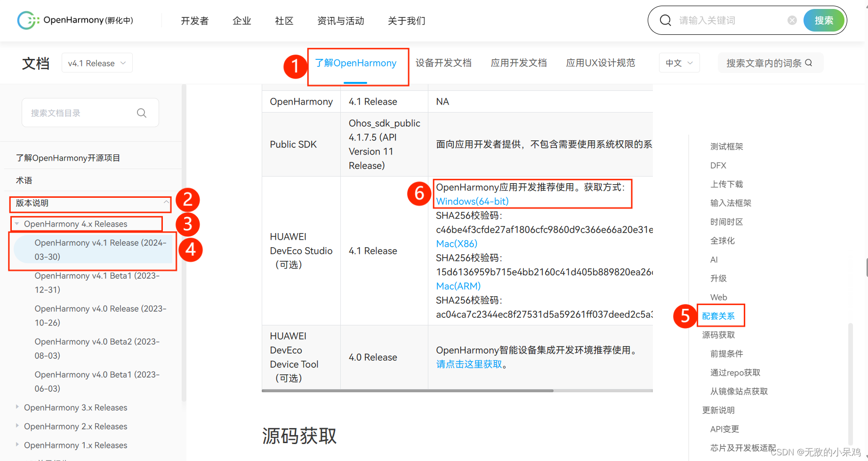Screen dimensions: 868x461
Task: Open 术语 in sidebar
Action: (24, 180)
